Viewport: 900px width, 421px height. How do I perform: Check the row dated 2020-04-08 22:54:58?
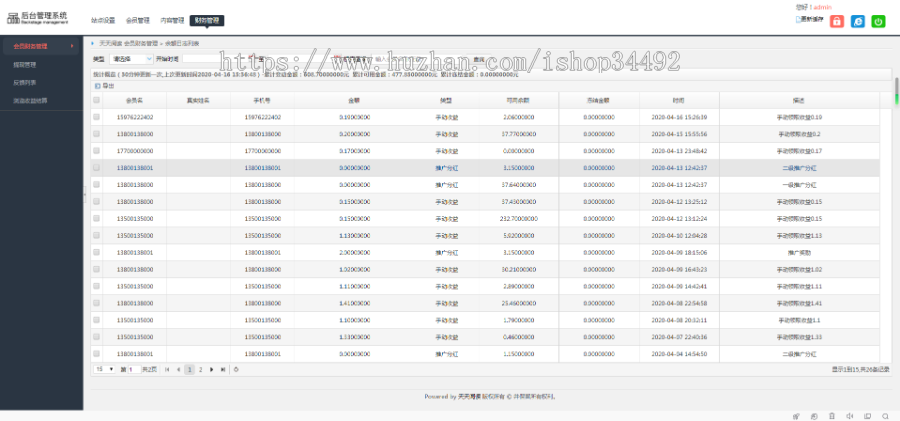(x=96, y=303)
